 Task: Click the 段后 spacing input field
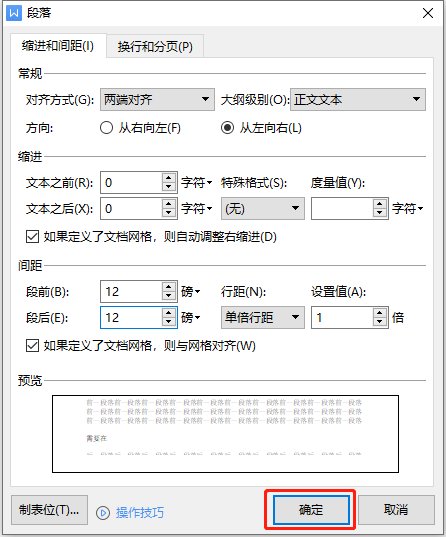point(131,317)
